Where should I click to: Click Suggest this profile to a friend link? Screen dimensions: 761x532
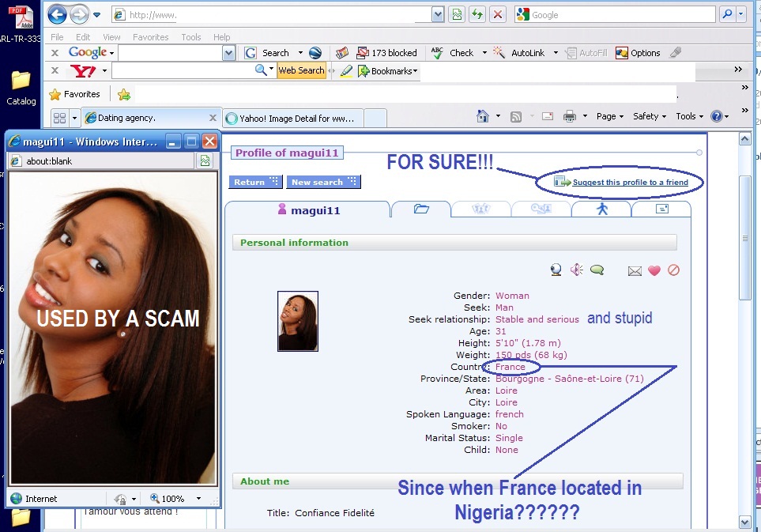[630, 183]
